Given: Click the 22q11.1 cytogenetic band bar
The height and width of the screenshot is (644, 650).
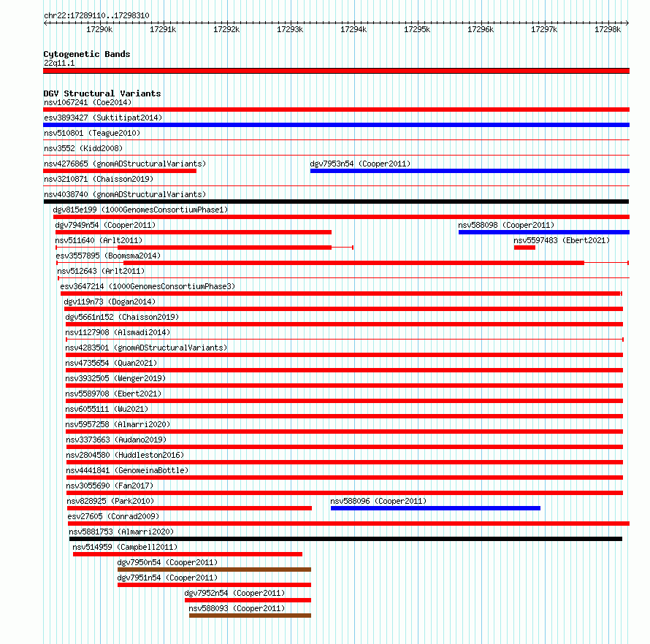Looking at the screenshot, I should point(336,71).
